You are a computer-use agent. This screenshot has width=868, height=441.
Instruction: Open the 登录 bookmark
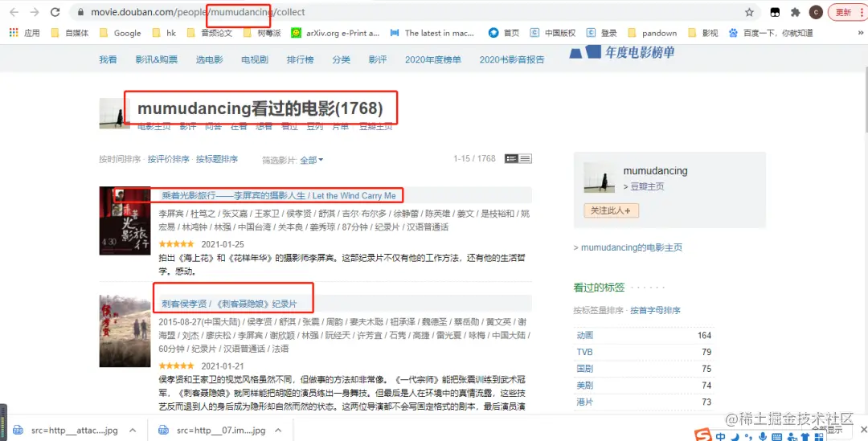(x=602, y=33)
